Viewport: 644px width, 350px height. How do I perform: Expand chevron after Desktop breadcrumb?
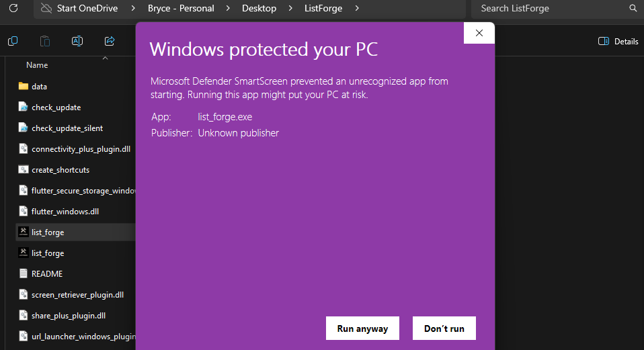290,8
